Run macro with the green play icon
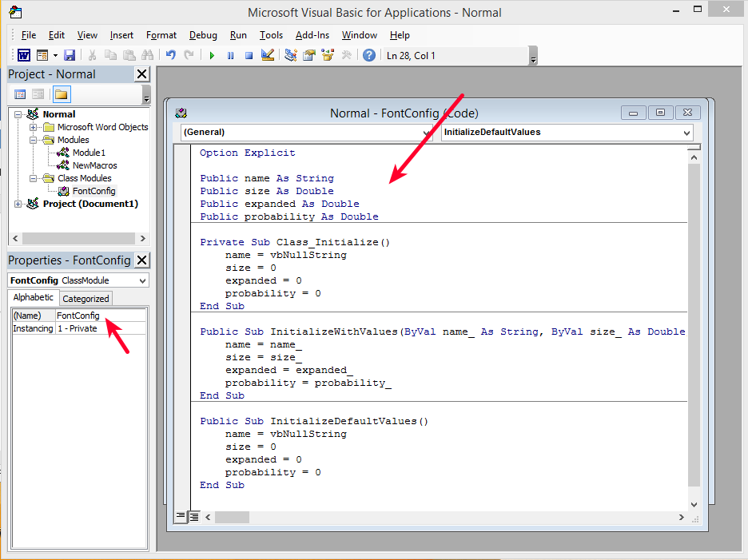This screenshot has width=748, height=560. pos(212,55)
